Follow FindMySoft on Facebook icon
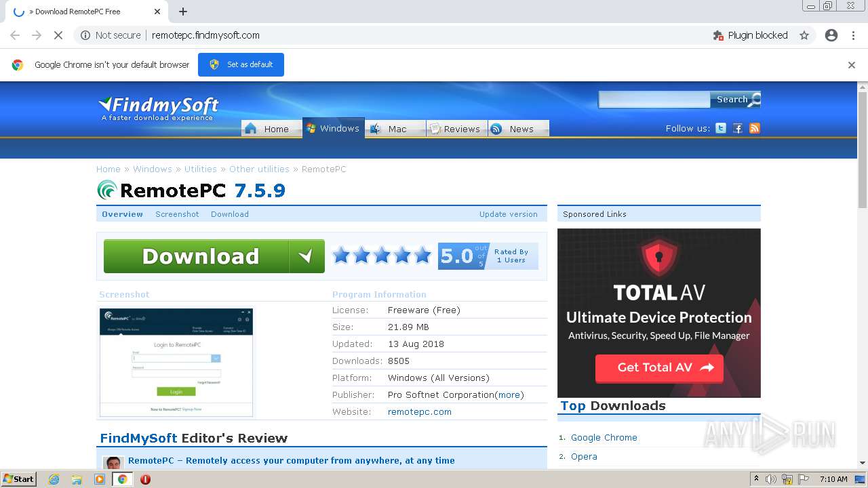 [738, 128]
